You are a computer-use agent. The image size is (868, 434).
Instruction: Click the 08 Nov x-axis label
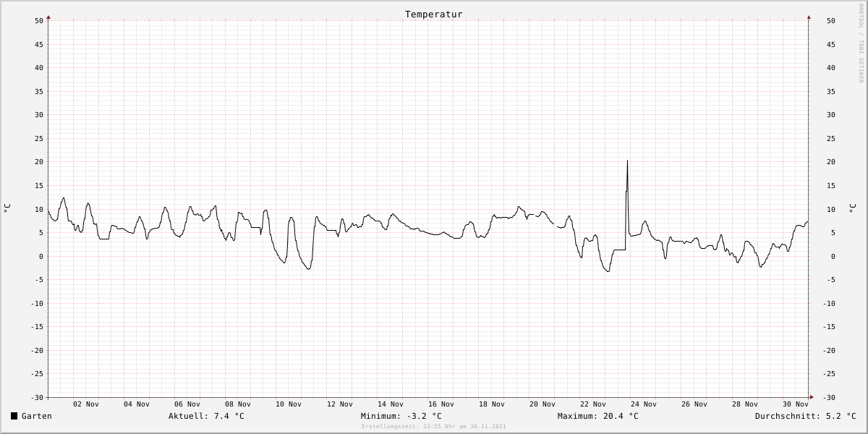tap(238, 404)
